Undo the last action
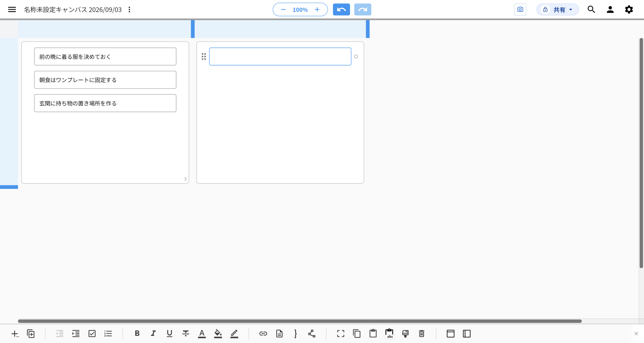This screenshot has height=343, width=644. 341,10
